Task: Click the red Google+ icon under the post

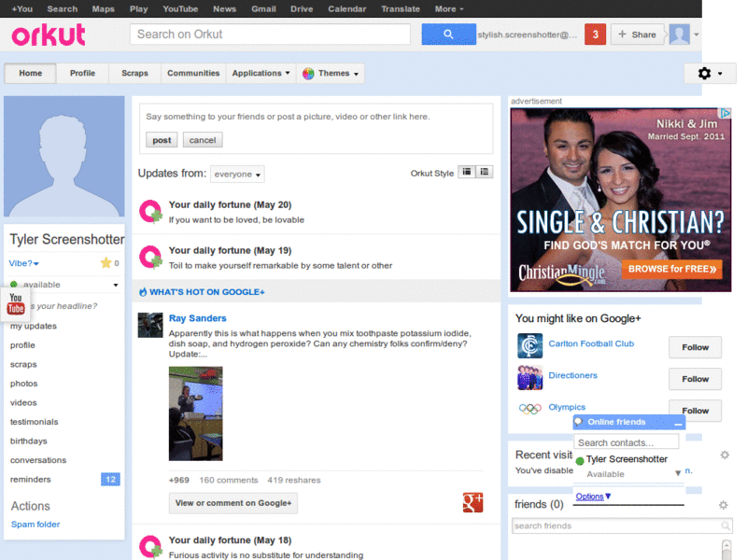Action: tap(472, 502)
